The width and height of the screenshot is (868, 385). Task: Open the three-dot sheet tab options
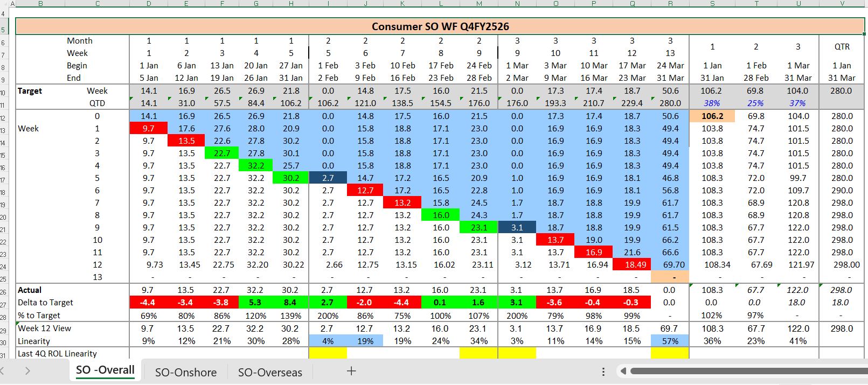point(603,372)
